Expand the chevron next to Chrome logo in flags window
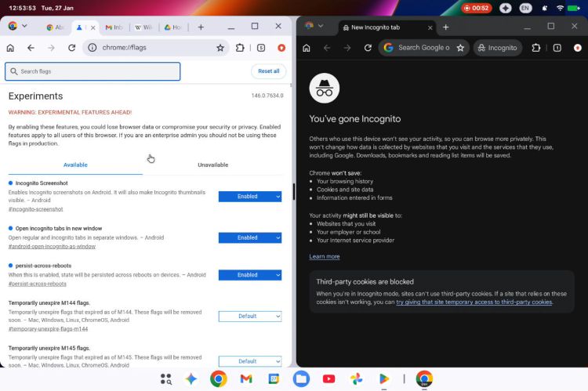 [x=24, y=26]
